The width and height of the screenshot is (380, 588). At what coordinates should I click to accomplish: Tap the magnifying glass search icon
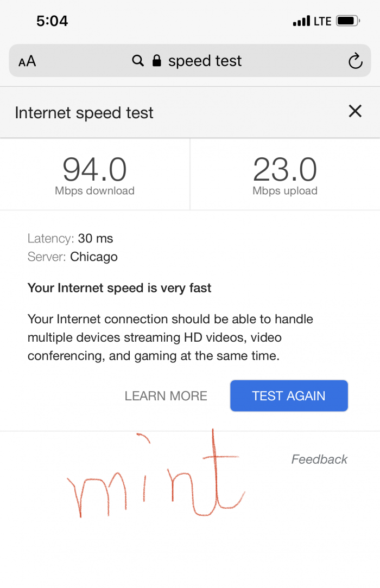point(138,60)
